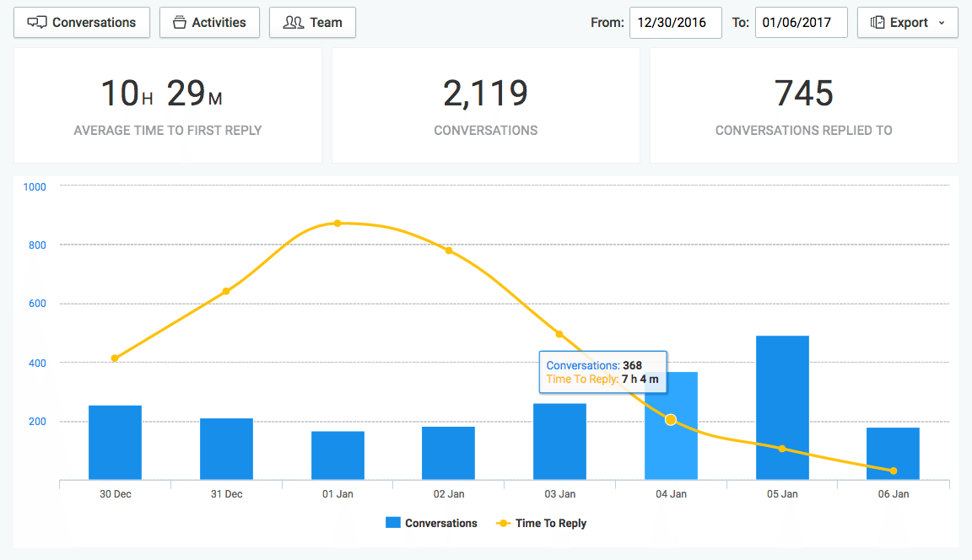Click the yellow dot marker above 04 Jan

[671, 419]
